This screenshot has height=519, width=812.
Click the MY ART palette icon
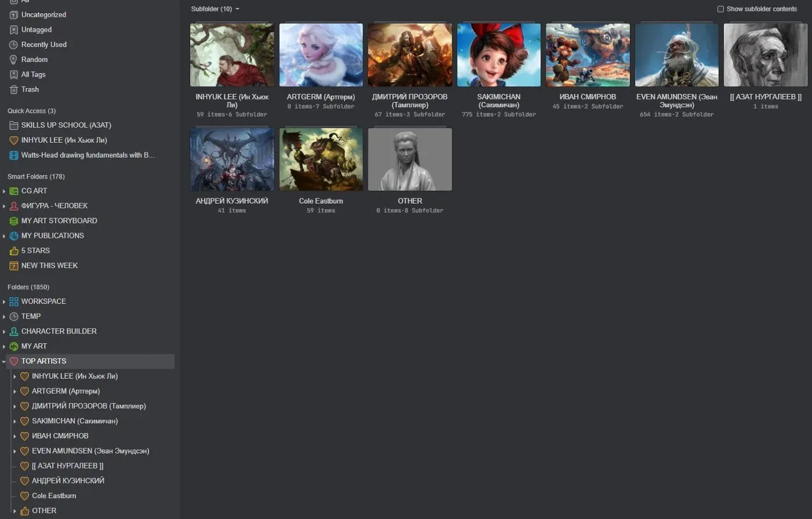click(x=14, y=347)
